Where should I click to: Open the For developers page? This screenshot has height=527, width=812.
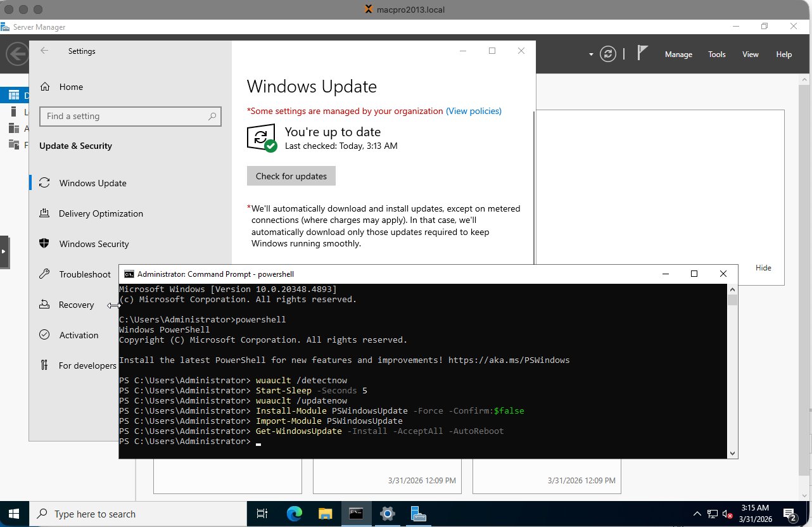[x=87, y=365]
